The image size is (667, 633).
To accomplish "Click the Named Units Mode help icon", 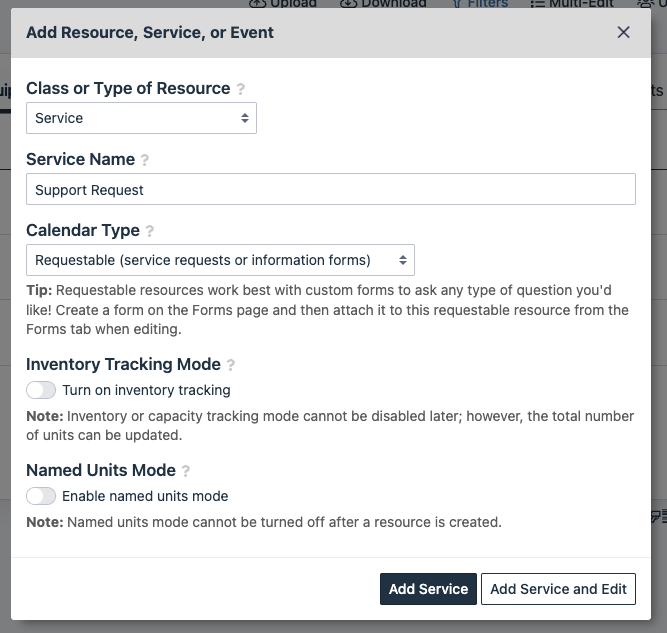I will pos(186,471).
